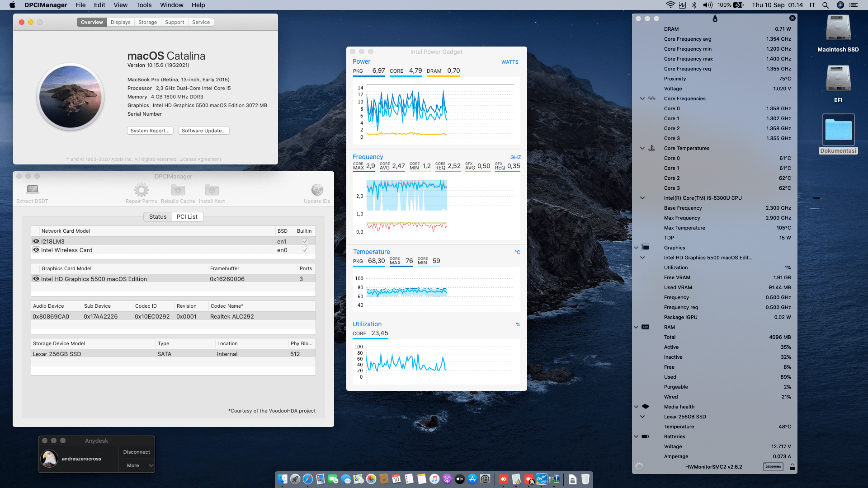Open the License Agreement link
The image size is (868, 488).
200,160
